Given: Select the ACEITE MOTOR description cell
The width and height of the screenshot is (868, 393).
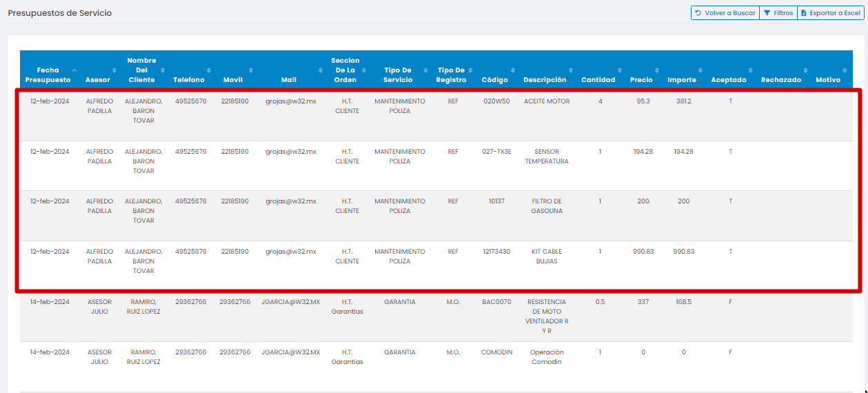Looking at the screenshot, I should [x=547, y=101].
